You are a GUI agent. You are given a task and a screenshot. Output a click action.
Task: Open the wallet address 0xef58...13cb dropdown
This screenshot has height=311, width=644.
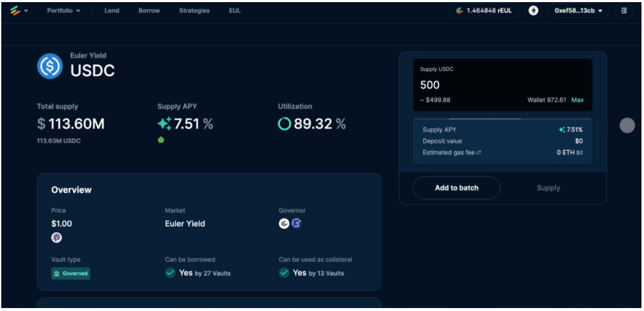click(x=578, y=11)
